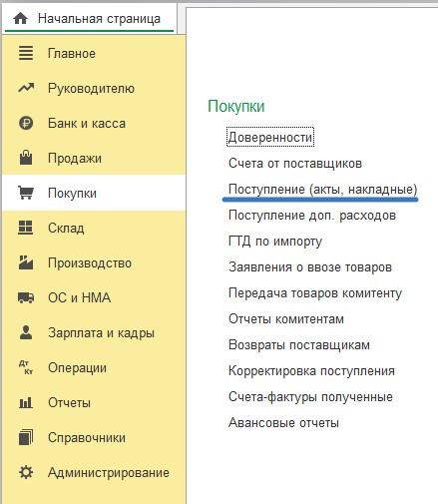Open the Доверенности link

coord(270,137)
